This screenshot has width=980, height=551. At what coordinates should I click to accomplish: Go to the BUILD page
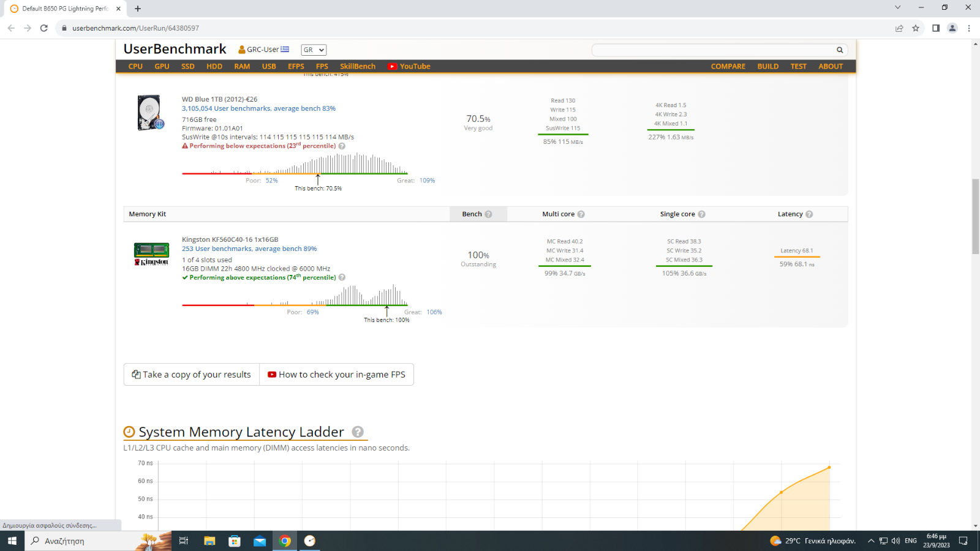coord(768,66)
